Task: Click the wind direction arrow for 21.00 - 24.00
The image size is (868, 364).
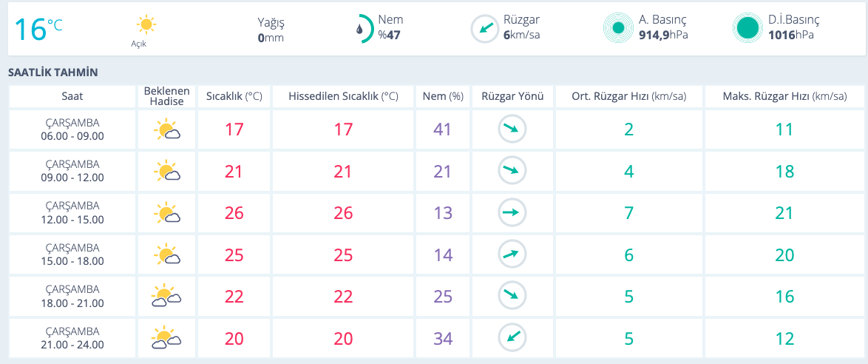Action: 512,338
